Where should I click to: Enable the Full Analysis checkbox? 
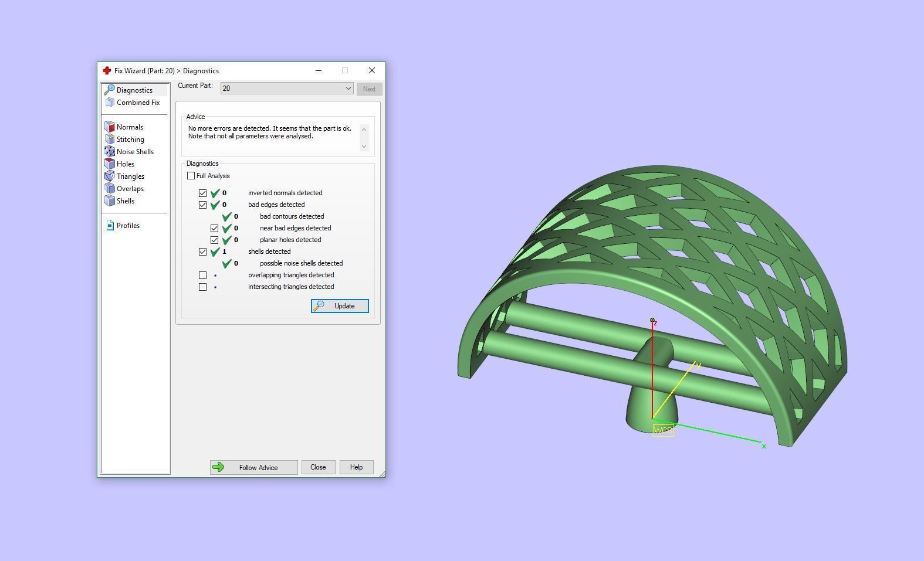coord(191,176)
